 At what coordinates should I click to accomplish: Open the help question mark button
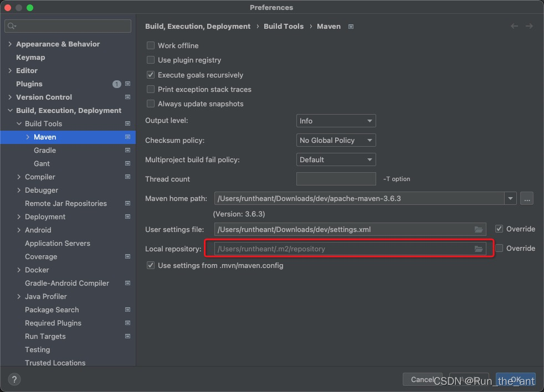click(14, 379)
